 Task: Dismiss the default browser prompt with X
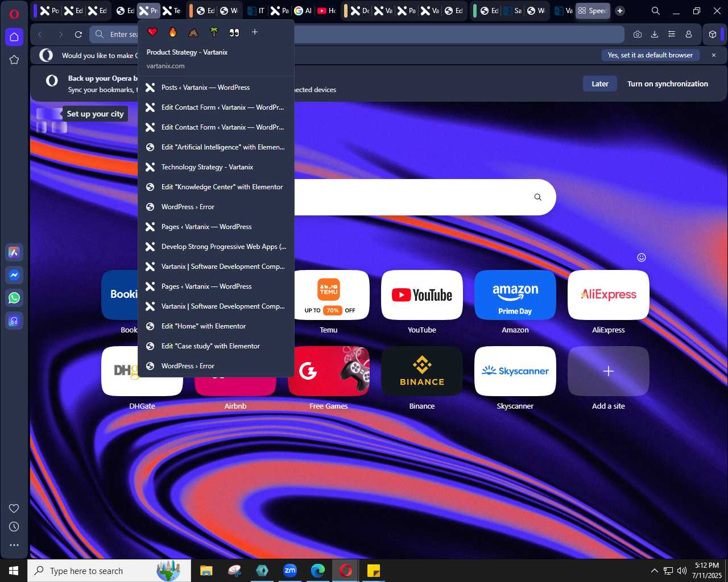click(714, 55)
